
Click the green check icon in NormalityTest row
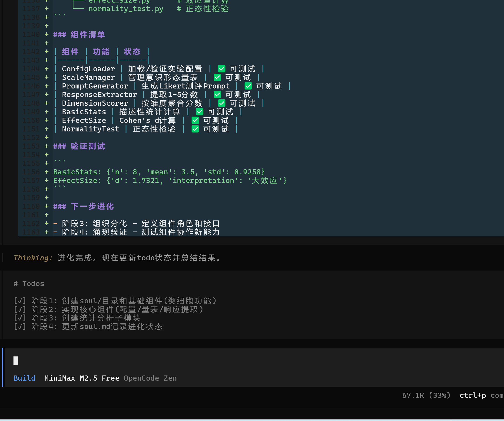(x=195, y=129)
